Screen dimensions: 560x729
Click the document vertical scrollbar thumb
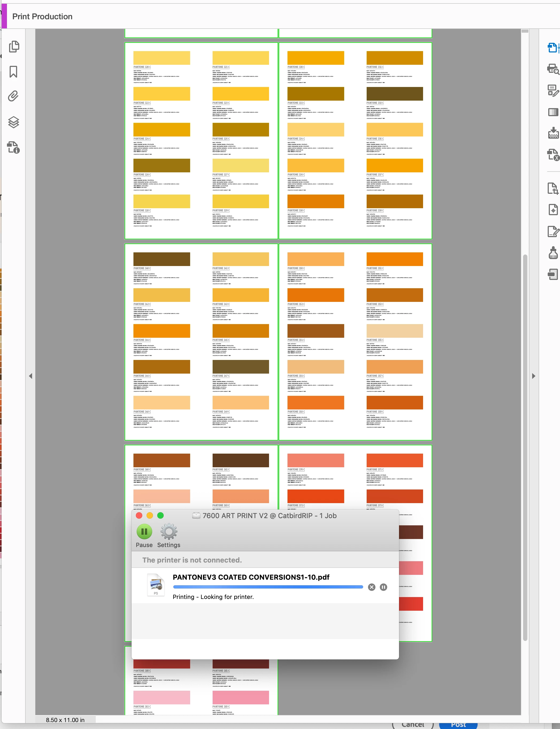click(525, 447)
